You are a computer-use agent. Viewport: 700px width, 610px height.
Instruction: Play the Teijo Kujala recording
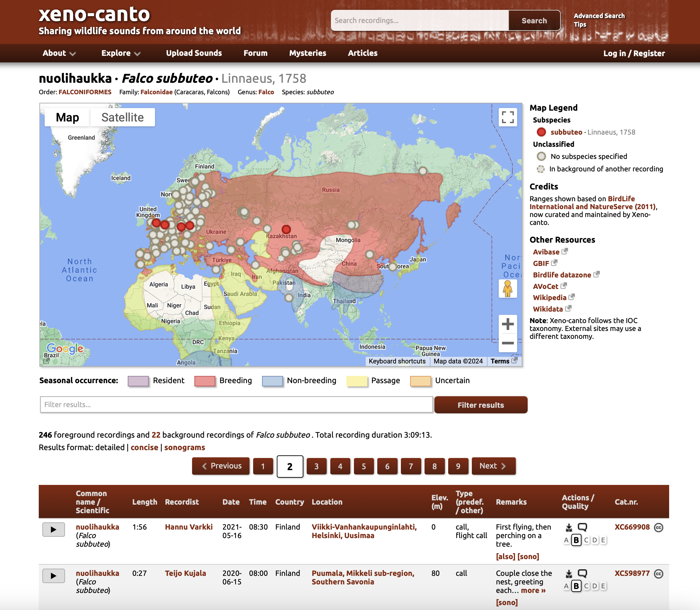pyautogui.click(x=54, y=576)
